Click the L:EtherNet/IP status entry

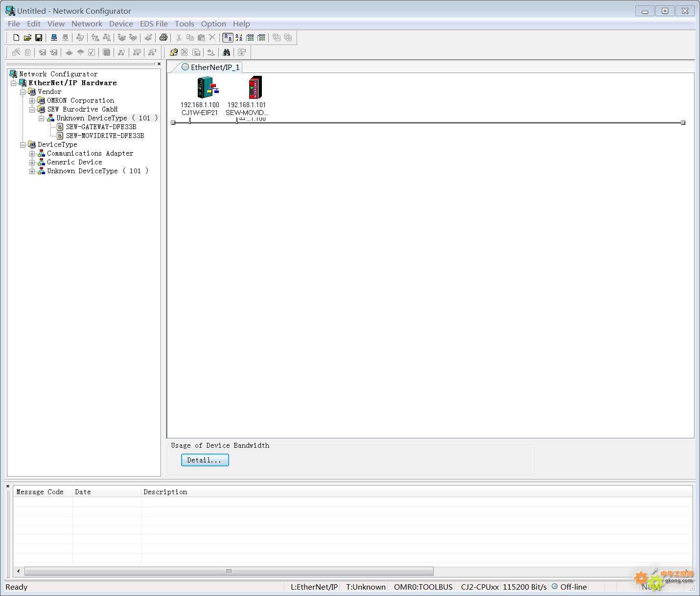(314, 587)
